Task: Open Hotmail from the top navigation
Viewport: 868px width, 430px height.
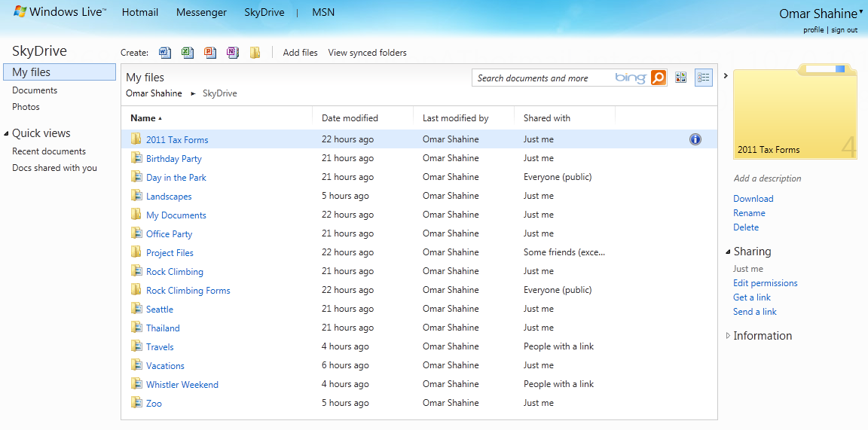Action: coord(140,13)
